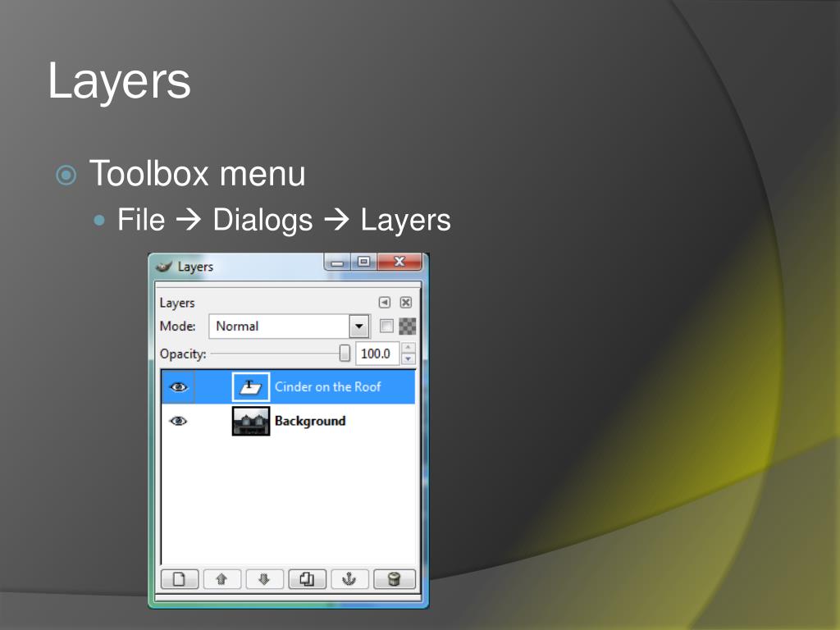Minimize the Layers window
840x630 pixels.
tap(337, 262)
